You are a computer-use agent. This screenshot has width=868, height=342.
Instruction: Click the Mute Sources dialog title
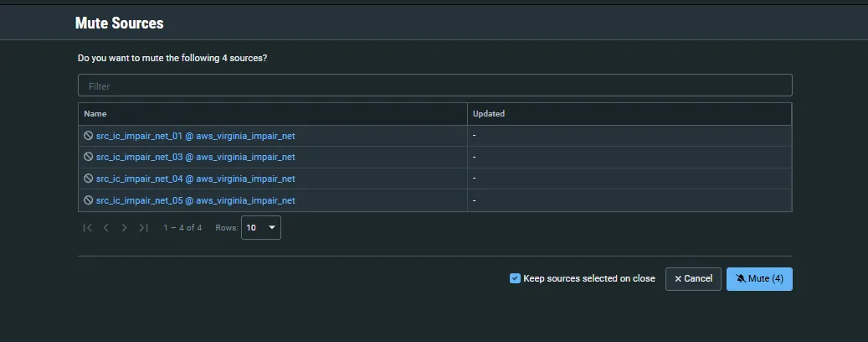[x=119, y=23]
